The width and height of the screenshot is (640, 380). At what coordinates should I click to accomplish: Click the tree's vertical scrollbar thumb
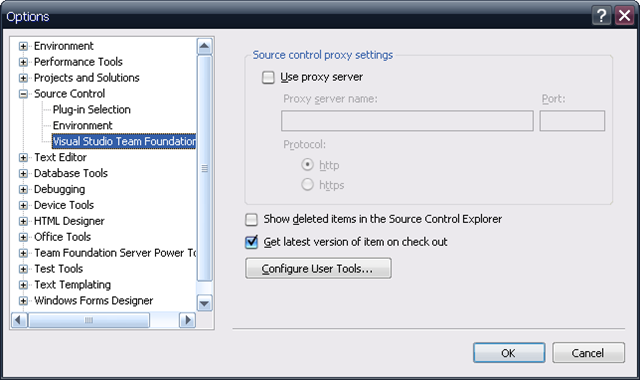pos(204,168)
